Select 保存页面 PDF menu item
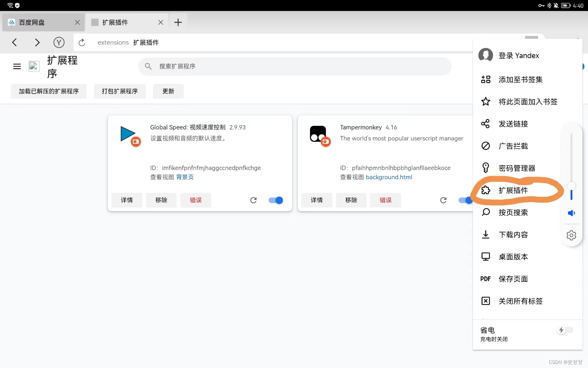 [x=527, y=279]
